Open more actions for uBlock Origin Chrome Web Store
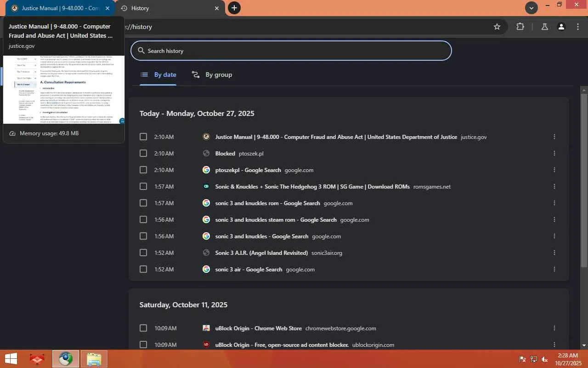Image resolution: width=588 pixels, height=368 pixels. point(554,328)
